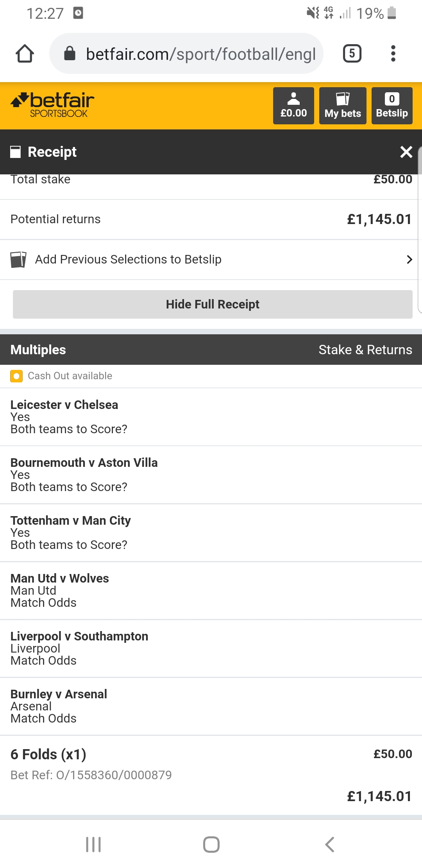
Task: Open the Tottenham v Man City selection
Action: [211, 533]
